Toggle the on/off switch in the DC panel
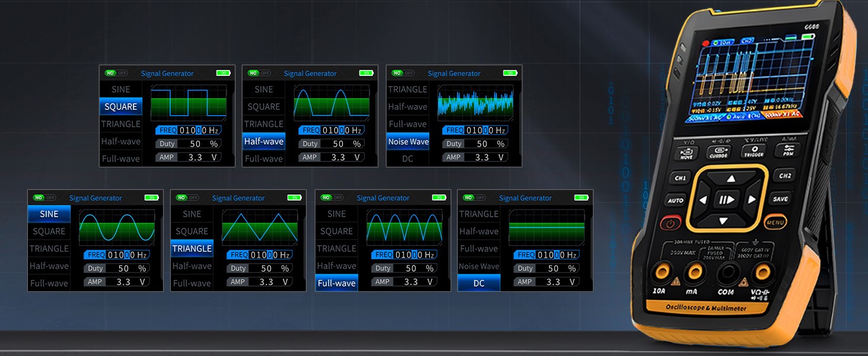The image size is (868, 356). pyautogui.click(x=474, y=198)
